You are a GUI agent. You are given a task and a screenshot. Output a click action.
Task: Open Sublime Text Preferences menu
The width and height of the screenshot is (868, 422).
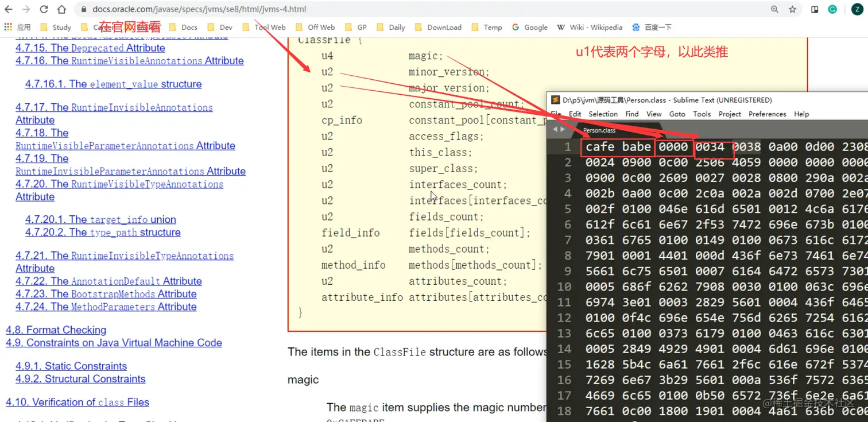(x=768, y=114)
